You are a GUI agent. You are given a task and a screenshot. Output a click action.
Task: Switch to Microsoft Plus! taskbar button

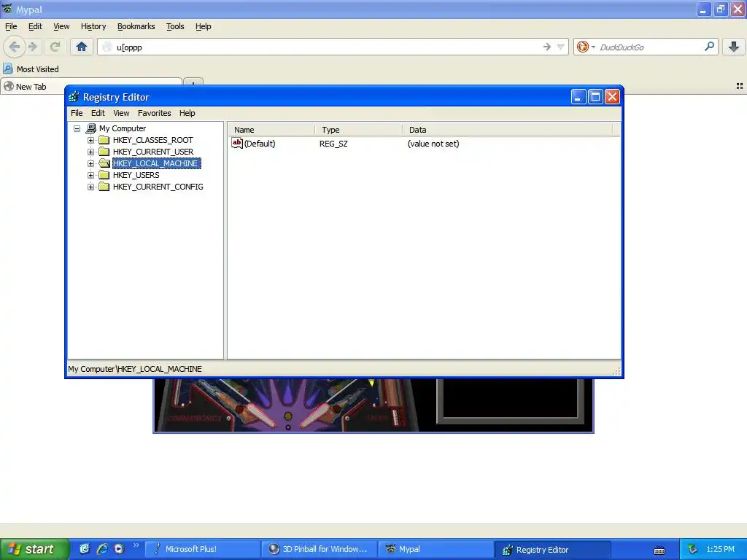pos(202,549)
